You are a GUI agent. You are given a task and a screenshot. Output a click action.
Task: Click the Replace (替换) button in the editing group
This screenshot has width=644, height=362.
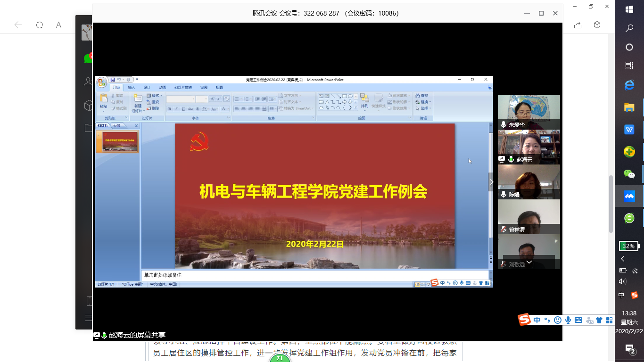(x=423, y=102)
